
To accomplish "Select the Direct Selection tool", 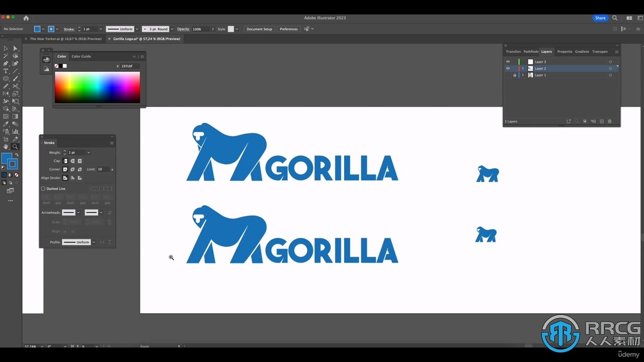I will click(x=15, y=49).
